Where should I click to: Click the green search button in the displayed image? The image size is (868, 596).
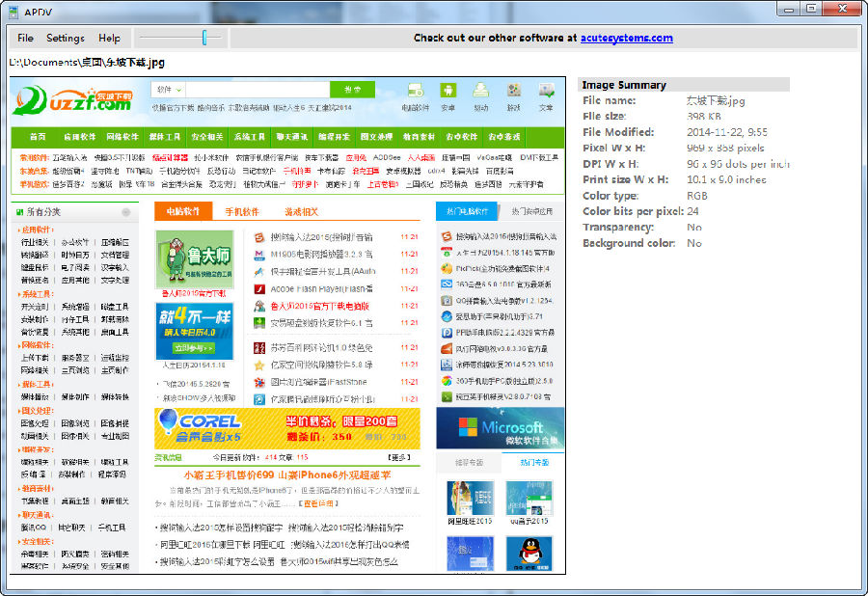352,89
